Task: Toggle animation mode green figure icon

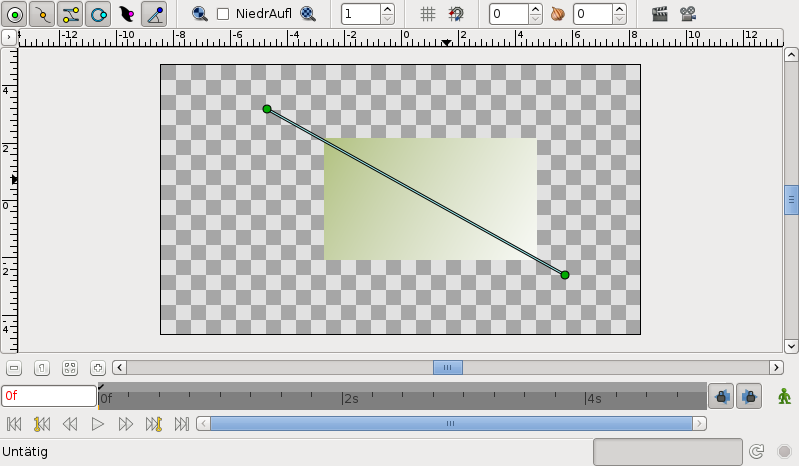Action: coord(784,396)
